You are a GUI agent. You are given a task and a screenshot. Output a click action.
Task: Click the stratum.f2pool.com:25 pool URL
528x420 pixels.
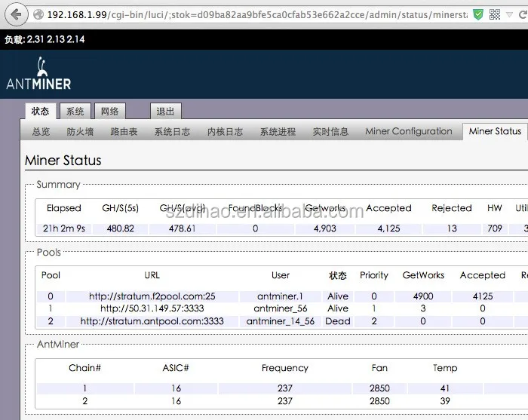tap(152, 296)
